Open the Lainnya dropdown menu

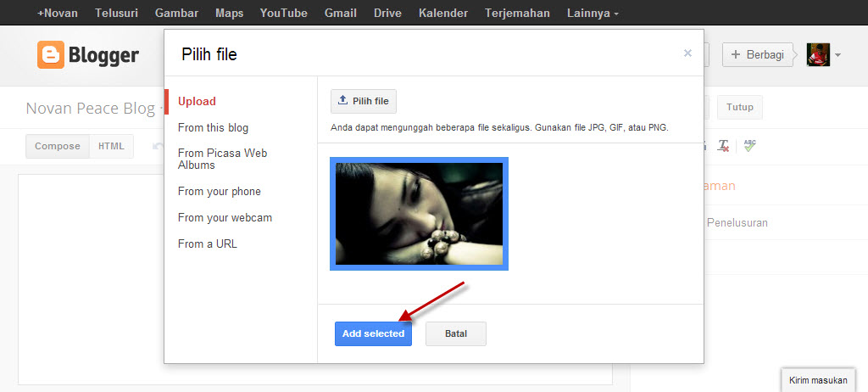[x=593, y=13]
